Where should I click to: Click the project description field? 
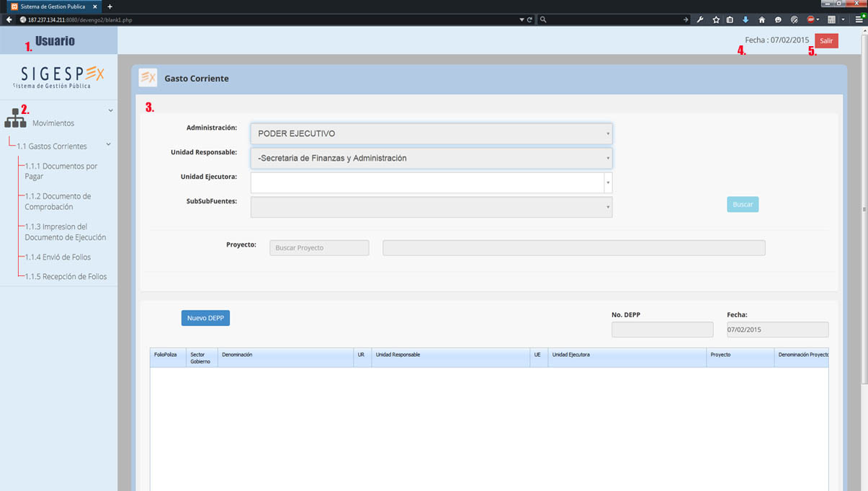(574, 248)
